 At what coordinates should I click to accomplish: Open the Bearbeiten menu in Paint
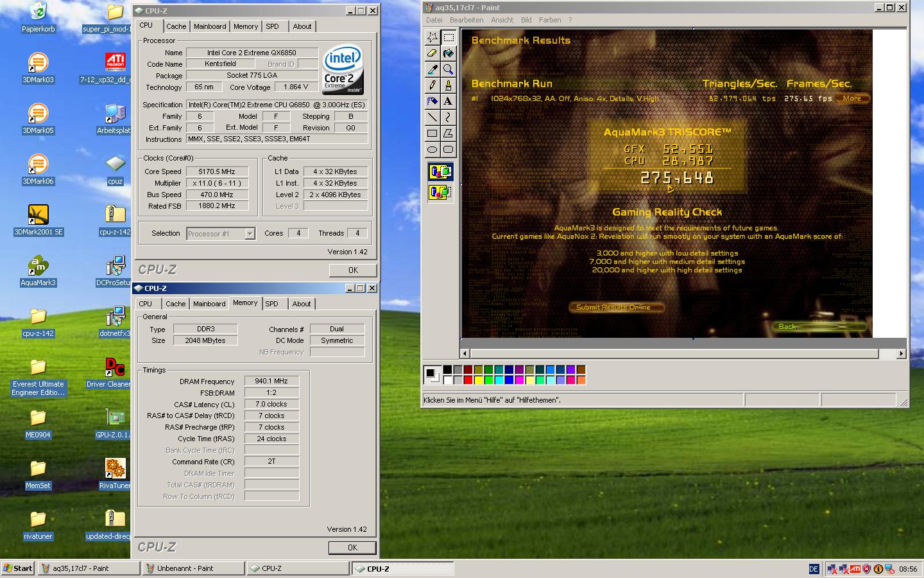pyautogui.click(x=466, y=20)
